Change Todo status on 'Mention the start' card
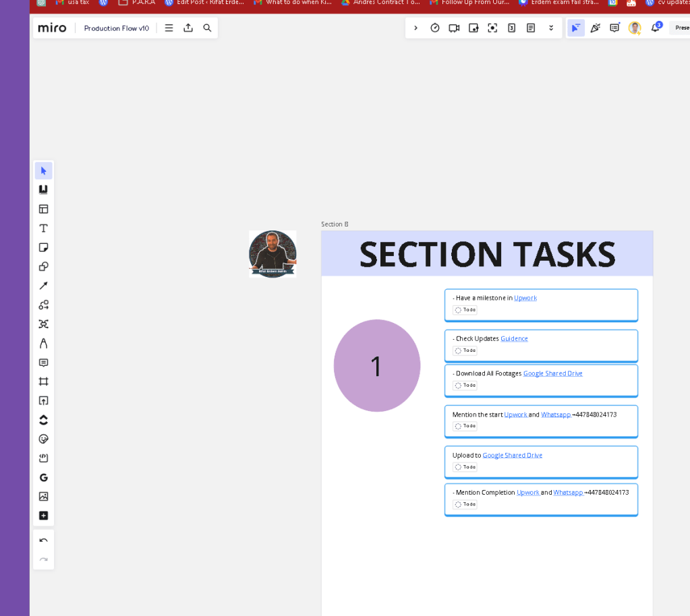690x616 pixels. (x=465, y=426)
